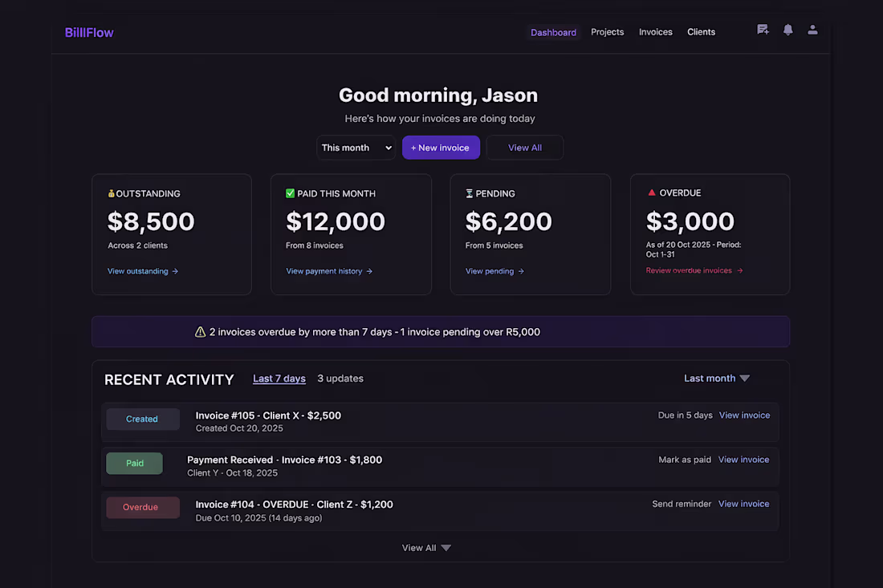This screenshot has height=588, width=883.
Task: Open the Projects section
Action: (x=607, y=31)
